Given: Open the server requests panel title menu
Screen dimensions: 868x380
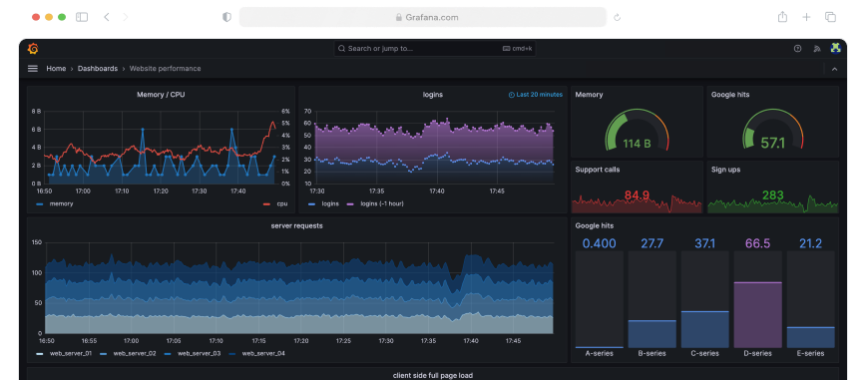Looking at the screenshot, I should tap(296, 225).
